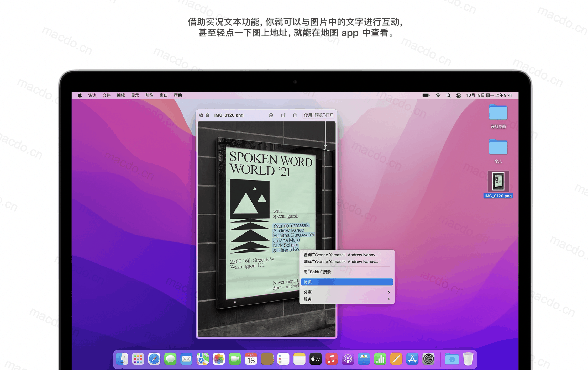Click the full screen button beside the close button

(x=207, y=115)
